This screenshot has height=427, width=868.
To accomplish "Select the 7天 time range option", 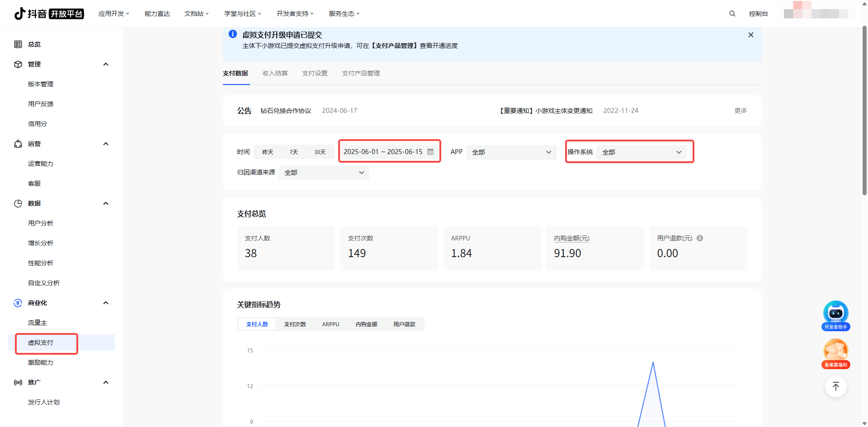I will (294, 152).
